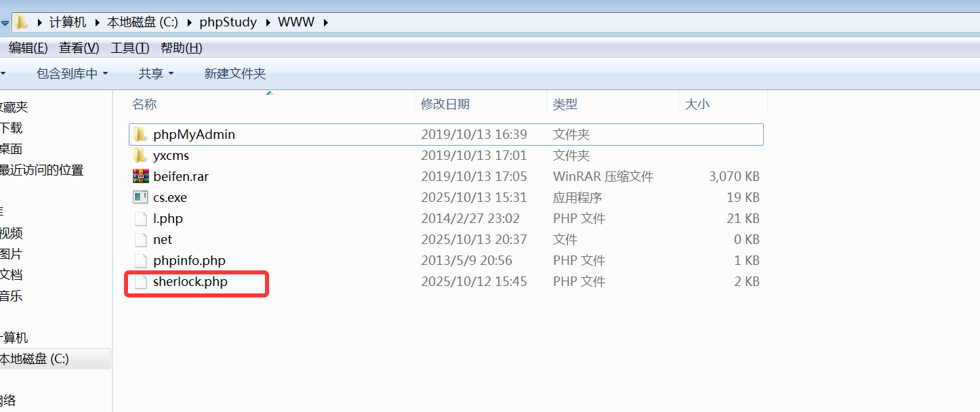Navigate to phpStudy in the breadcrumb
The width and height of the screenshot is (980, 412).
228,22
